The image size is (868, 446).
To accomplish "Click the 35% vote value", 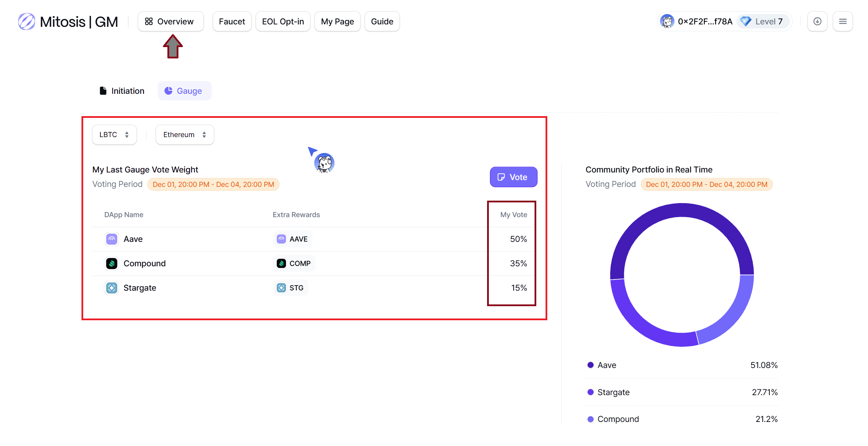I will (518, 264).
